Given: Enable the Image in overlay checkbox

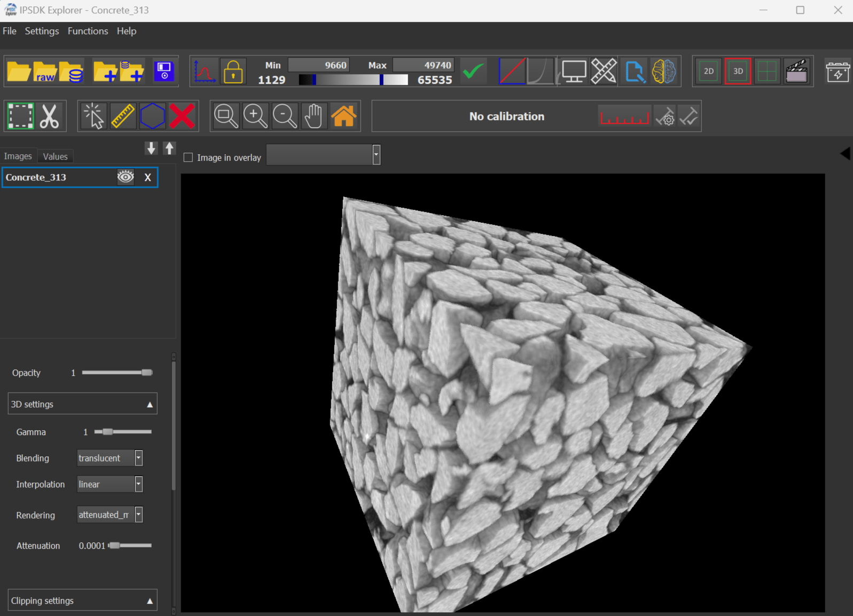Looking at the screenshot, I should [188, 157].
